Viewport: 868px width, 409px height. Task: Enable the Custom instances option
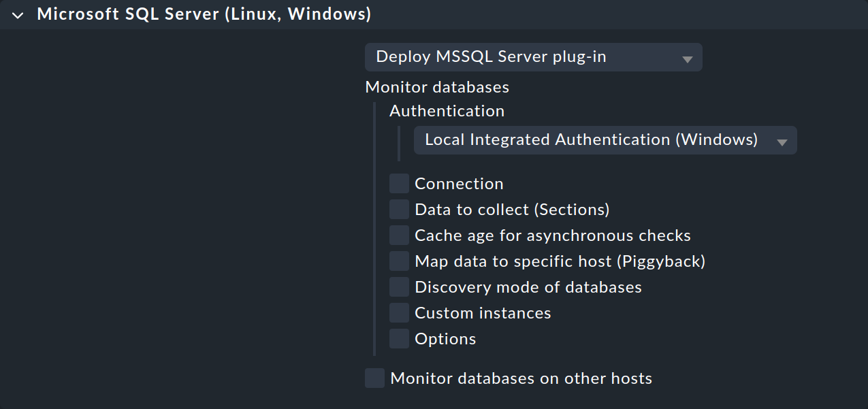click(399, 312)
